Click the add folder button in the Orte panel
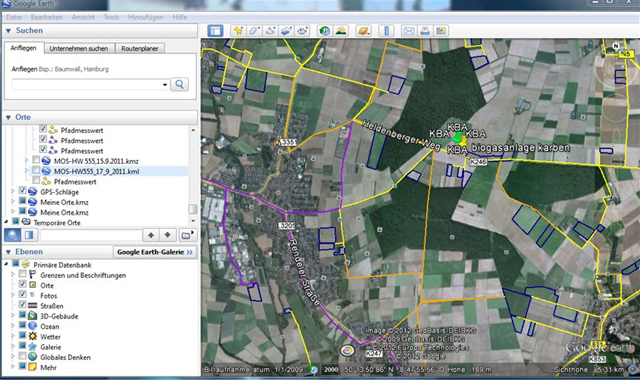The image size is (640, 380). 187,235
